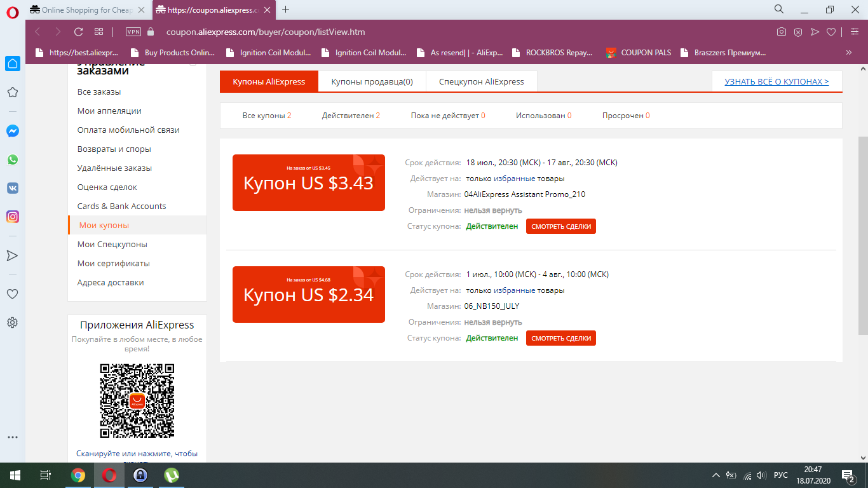The image size is (868, 488).
Task: Open Cards & Bank Accounts
Action: (x=122, y=206)
